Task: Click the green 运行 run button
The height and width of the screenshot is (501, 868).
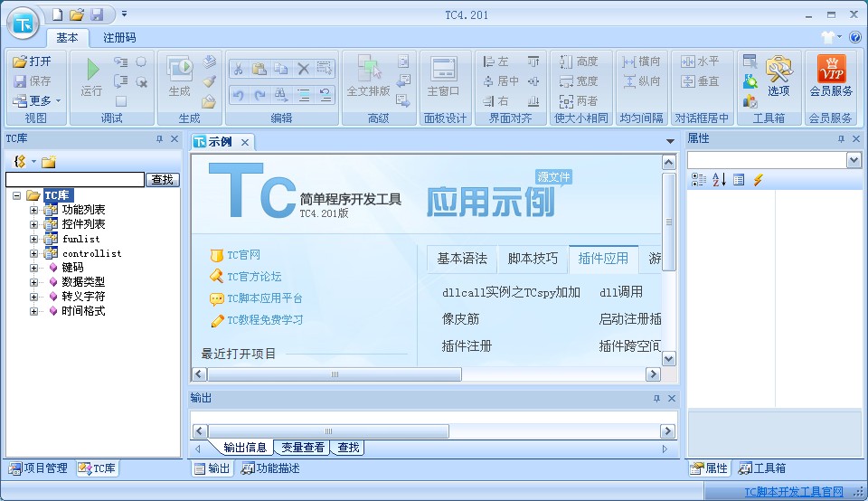Action: point(92,76)
